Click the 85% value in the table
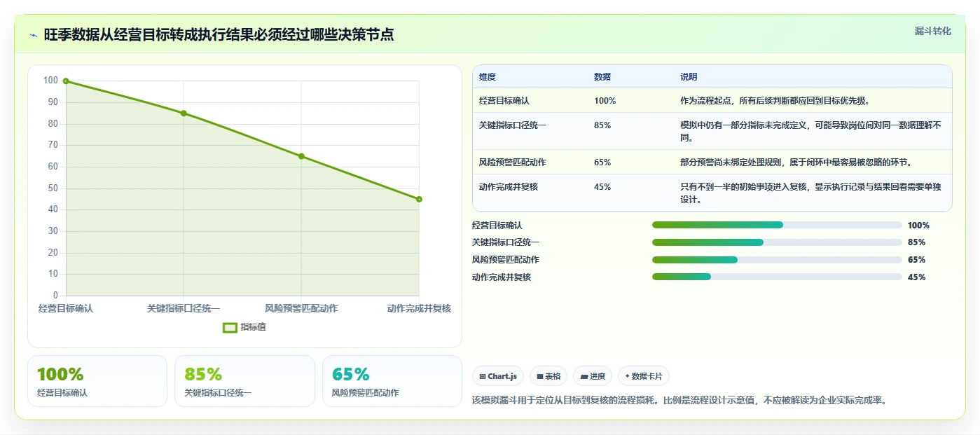The width and height of the screenshot is (980, 435). click(x=602, y=125)
